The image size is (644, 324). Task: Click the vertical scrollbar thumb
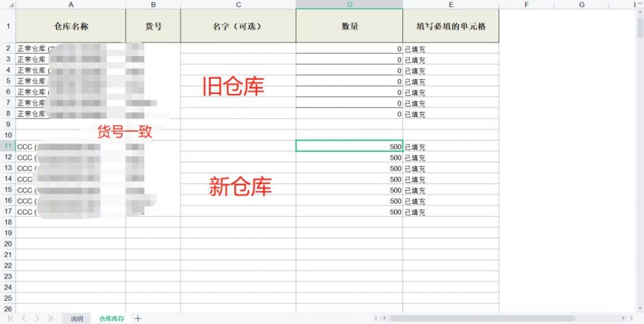[640, 28]
